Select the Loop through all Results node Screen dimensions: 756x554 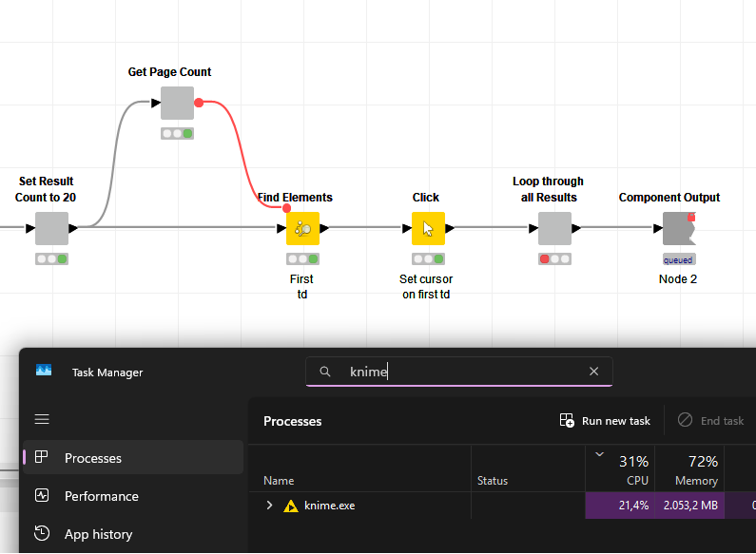(x=554, y=228)
